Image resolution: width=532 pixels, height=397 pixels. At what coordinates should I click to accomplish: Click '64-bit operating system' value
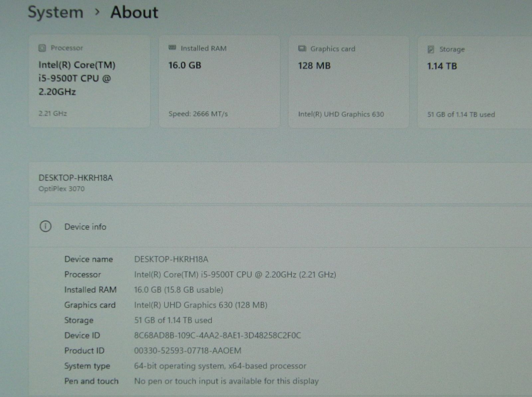click(220, 366)
